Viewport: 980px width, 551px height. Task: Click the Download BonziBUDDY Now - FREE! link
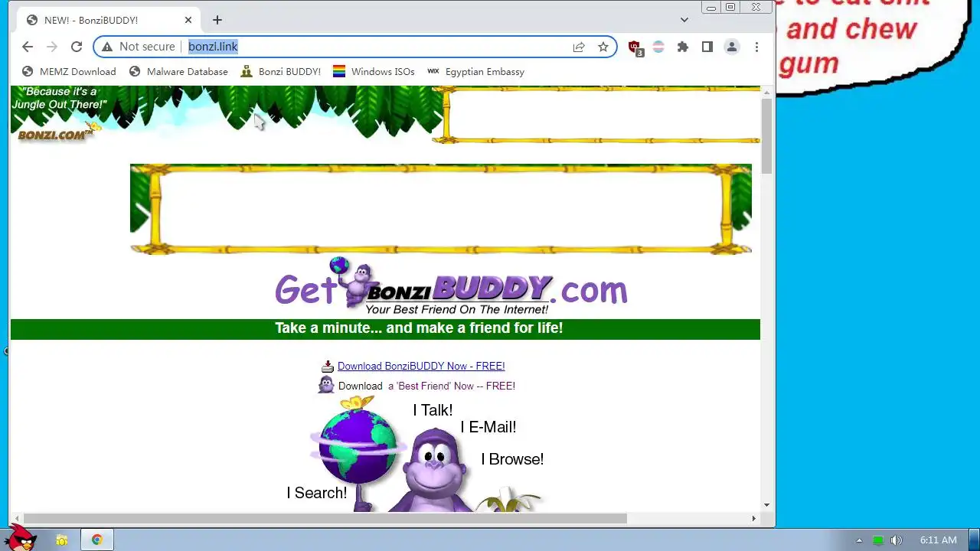point(421,366)
